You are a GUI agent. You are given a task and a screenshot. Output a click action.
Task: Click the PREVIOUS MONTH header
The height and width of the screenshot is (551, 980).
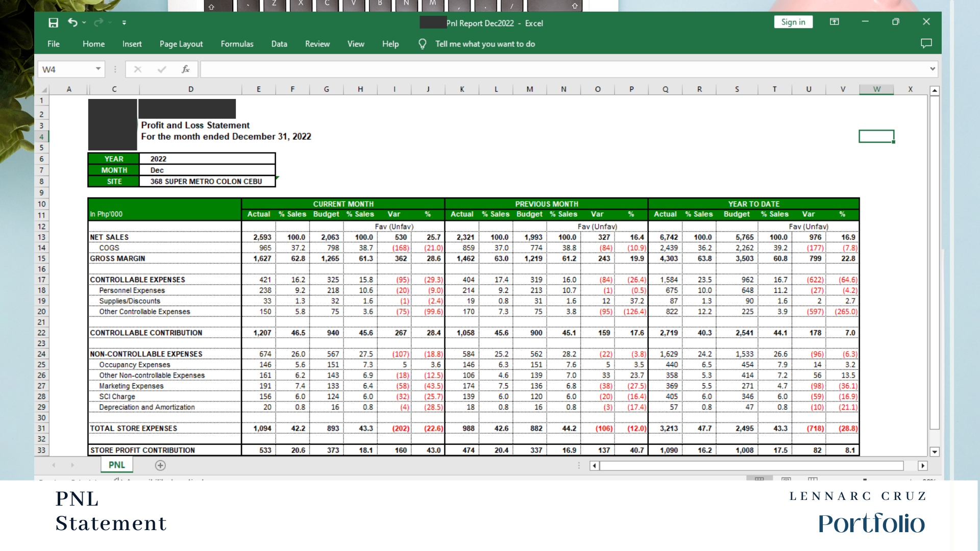pyautogui.click(x=547, y=204)
